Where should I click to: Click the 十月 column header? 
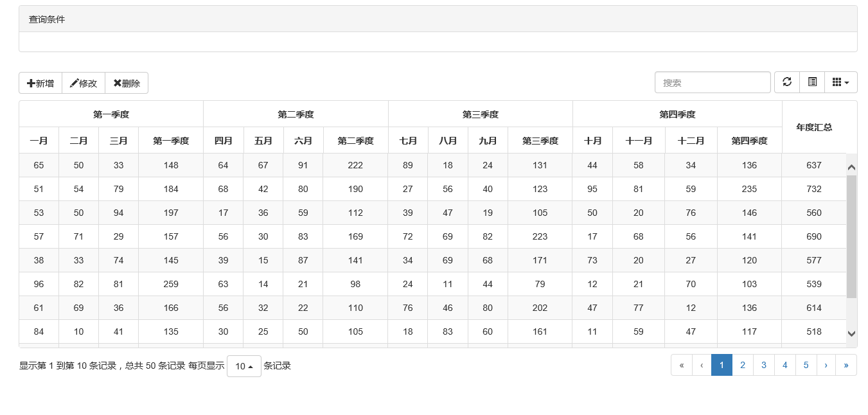[592, 141]
